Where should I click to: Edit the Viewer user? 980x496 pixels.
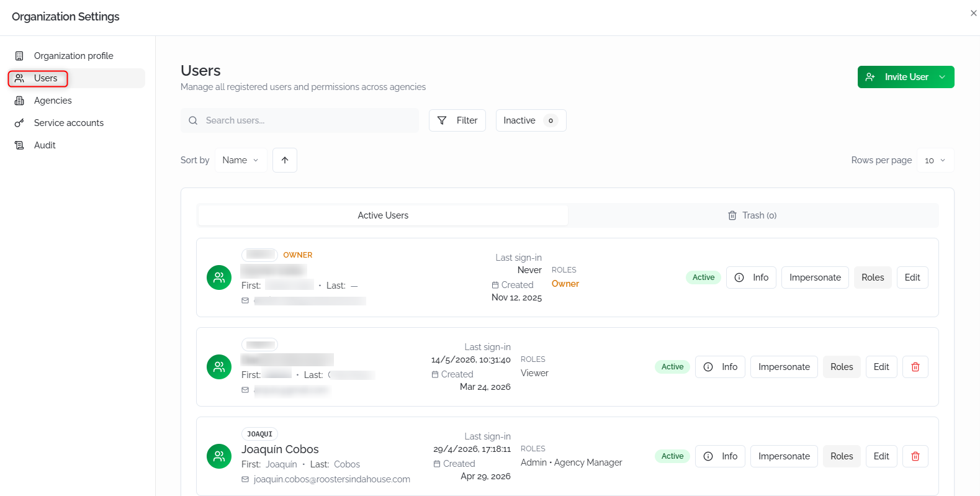(x=881, y=367)
